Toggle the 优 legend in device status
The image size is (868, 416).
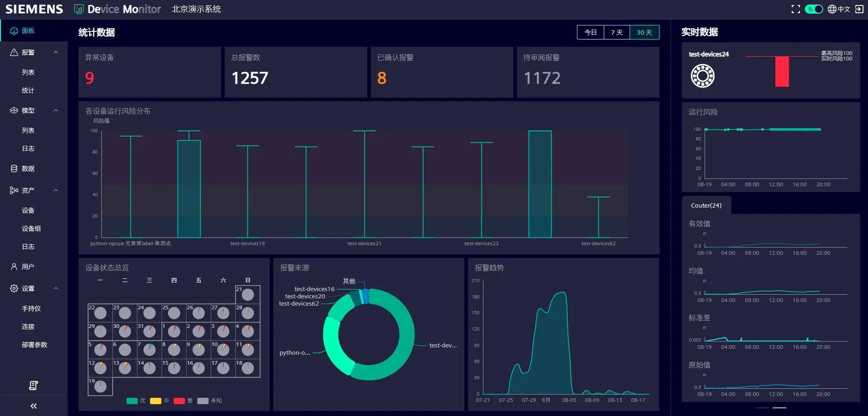[132, 401]
